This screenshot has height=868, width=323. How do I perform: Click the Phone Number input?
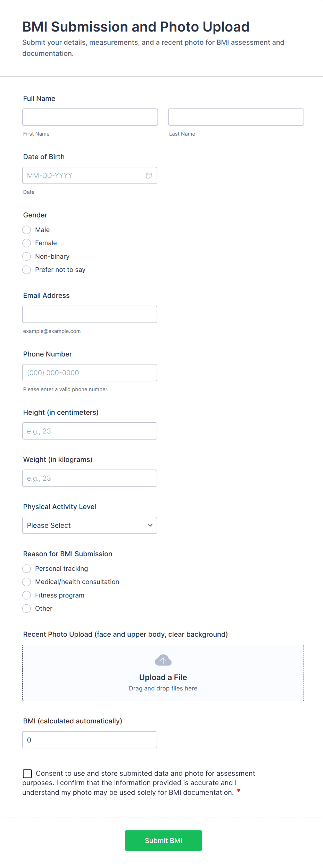tap(90, 373)
